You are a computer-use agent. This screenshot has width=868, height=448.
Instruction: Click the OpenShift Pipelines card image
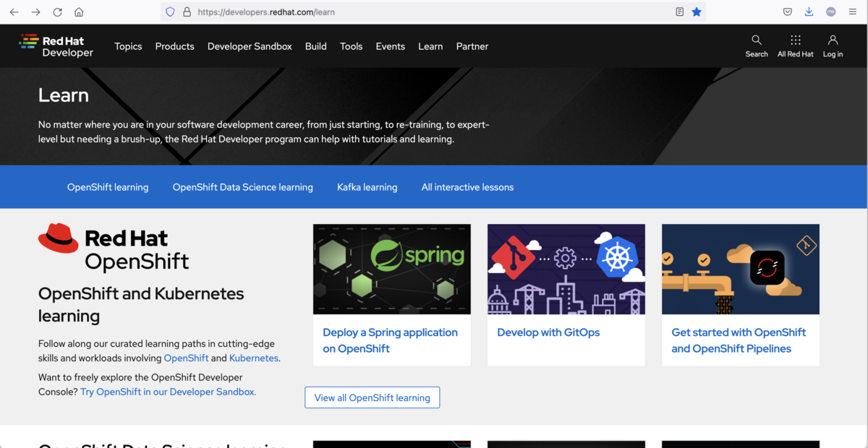coord(741,269)
